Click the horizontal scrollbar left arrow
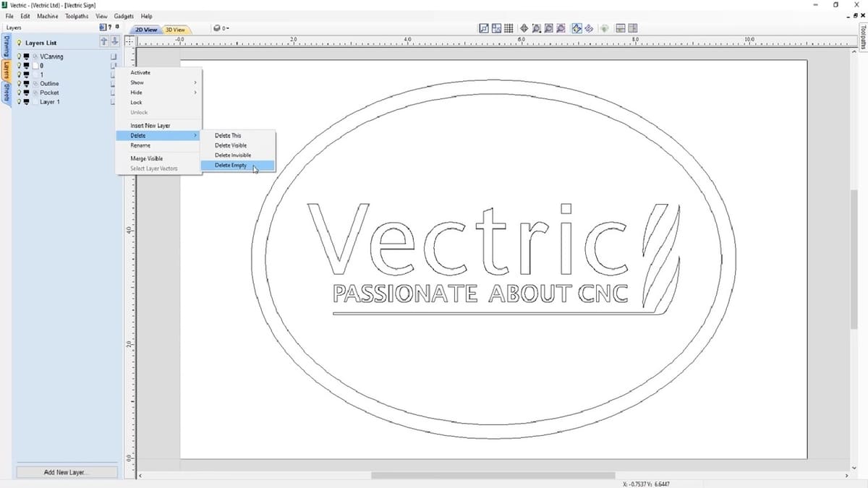868x488 pixels. pos(139,476)
